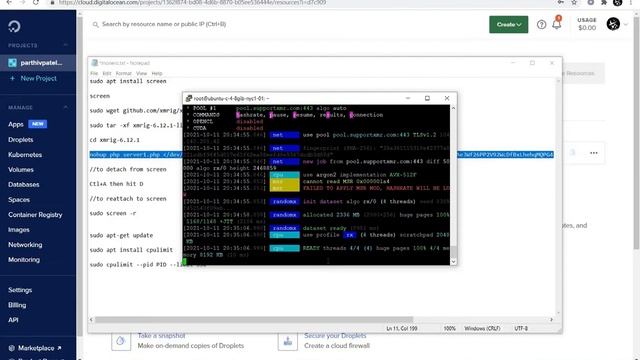The height and width of the screenshot is (360, 640).
Task: Open the Notepad View menu
Action: [x=141, y=73]
